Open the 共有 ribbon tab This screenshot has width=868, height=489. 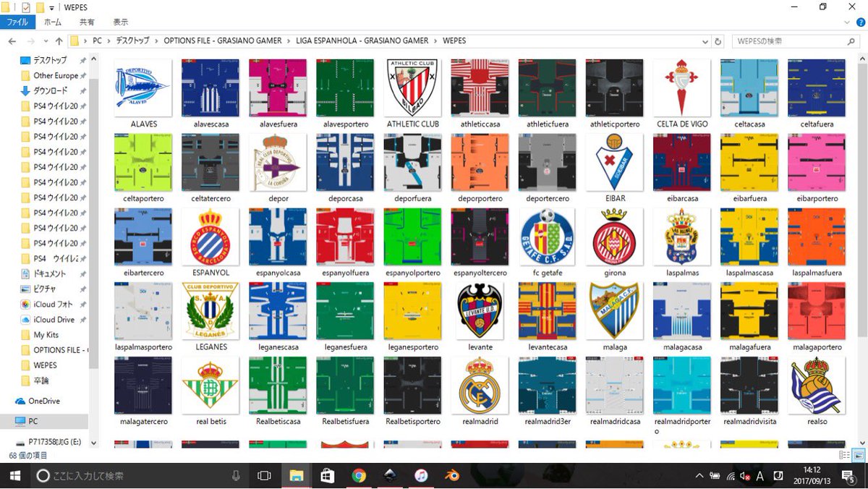click(88, 22)
